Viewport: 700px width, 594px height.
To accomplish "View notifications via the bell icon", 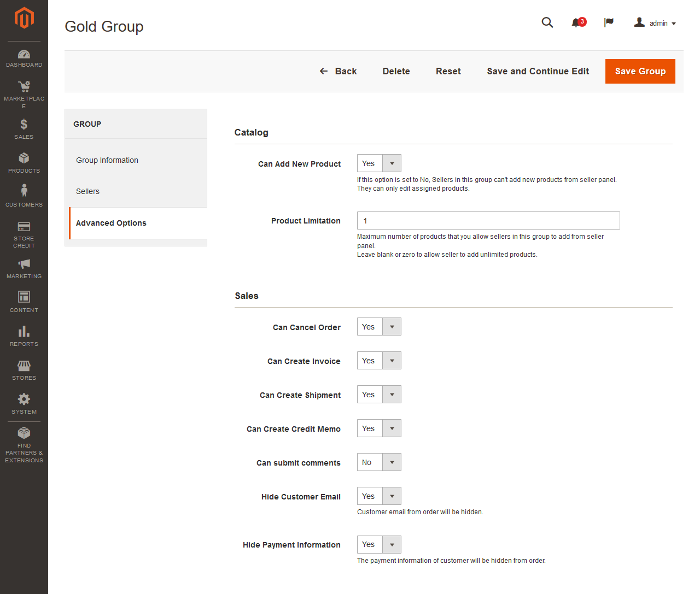I will [x=577, y=22].
